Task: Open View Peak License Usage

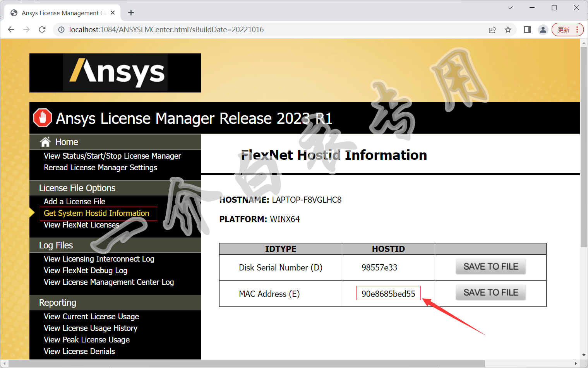Action: (x=87, y=340)
